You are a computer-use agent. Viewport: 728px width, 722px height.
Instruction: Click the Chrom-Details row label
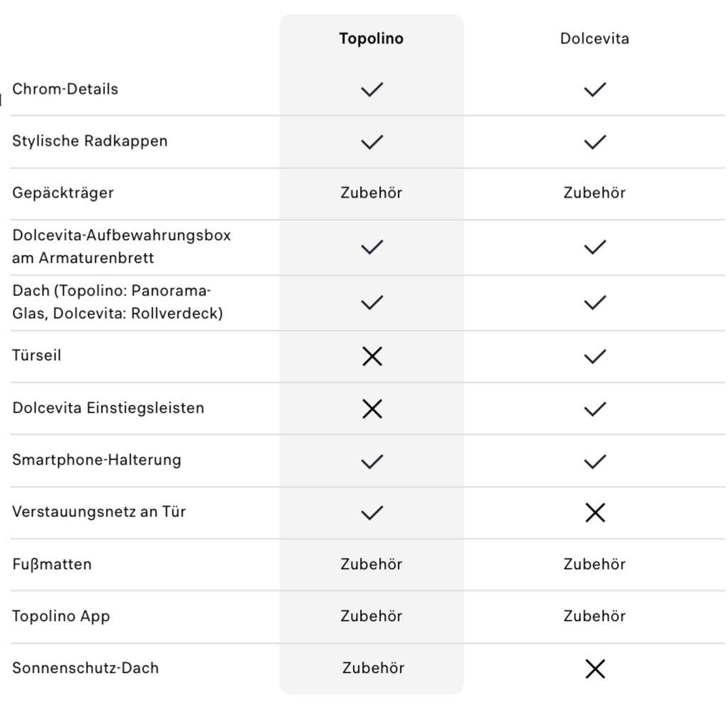coord(65,90)
